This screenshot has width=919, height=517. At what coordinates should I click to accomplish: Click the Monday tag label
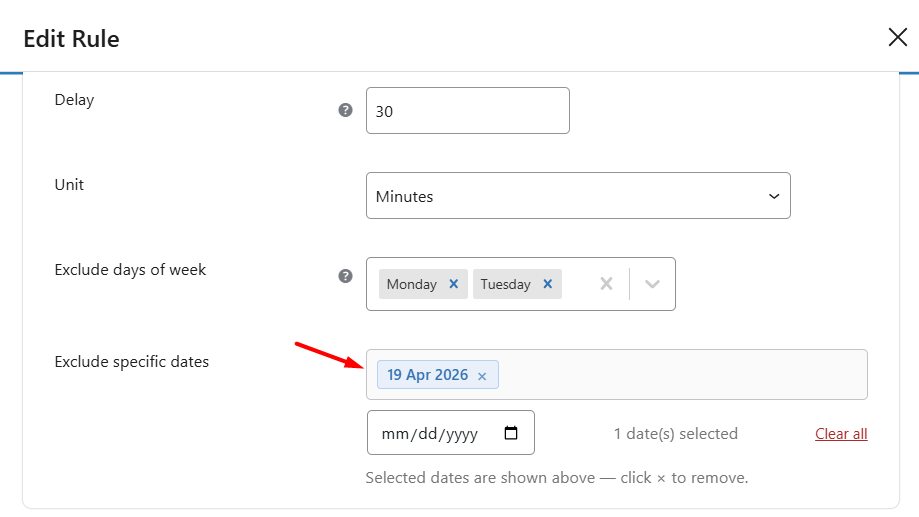tap(412, 284)
